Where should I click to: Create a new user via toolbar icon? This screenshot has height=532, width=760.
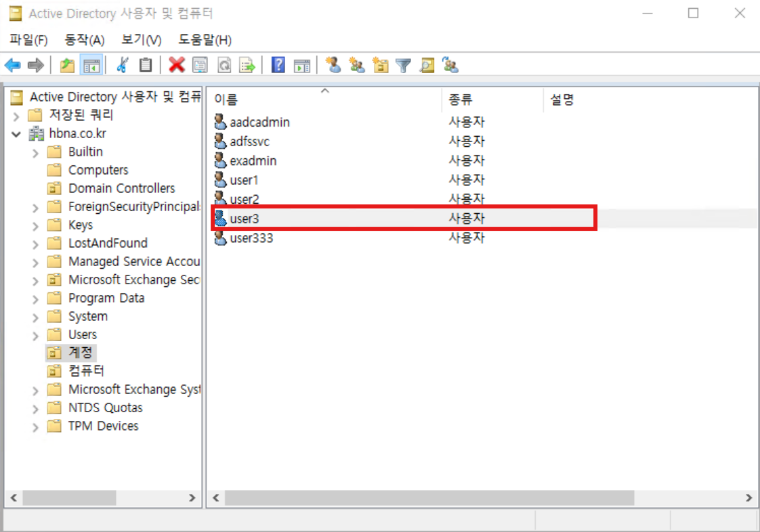(333, 65)
